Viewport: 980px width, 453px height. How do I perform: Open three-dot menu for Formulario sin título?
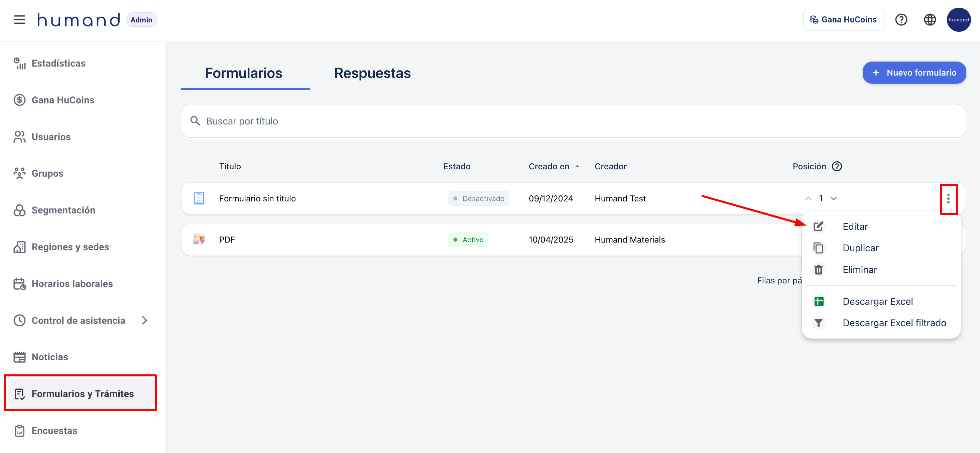pyautogui.click(x=948, y=199)
